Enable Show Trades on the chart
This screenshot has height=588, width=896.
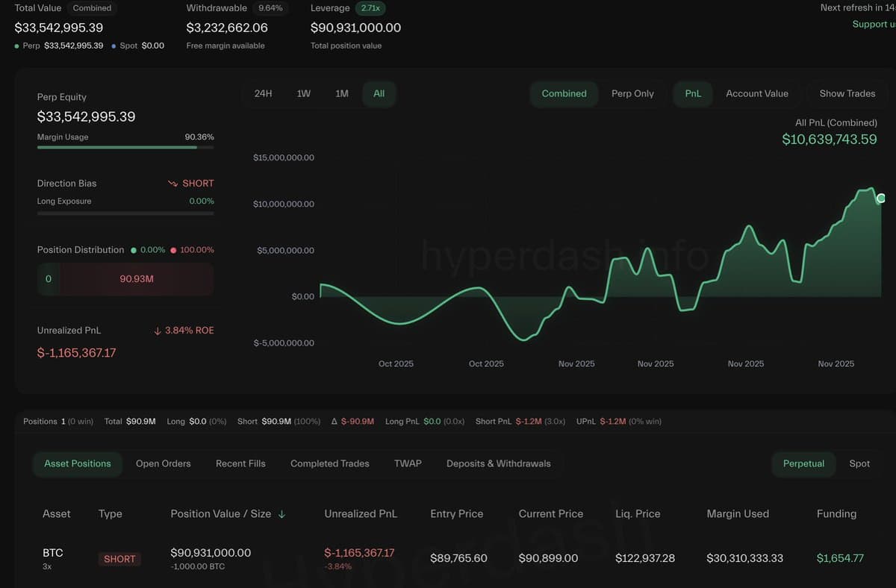pos(847,93)
